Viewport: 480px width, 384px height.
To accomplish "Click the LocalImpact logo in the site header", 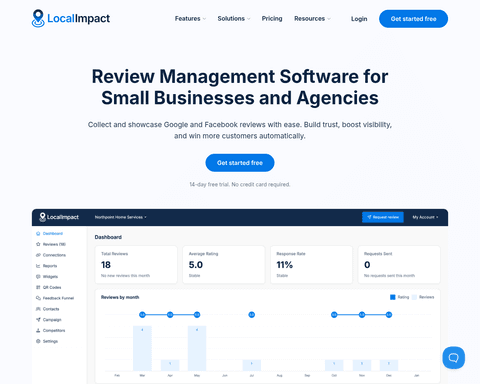I will (71, 18).
